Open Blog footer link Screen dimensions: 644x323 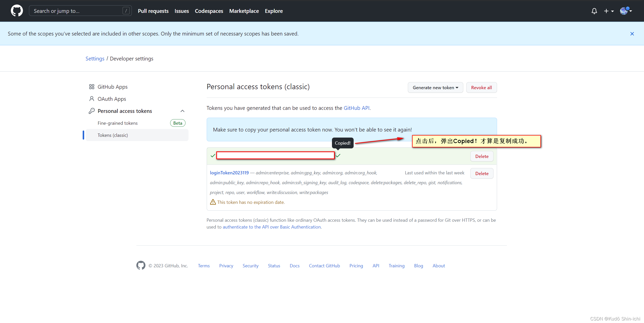click(x=418, y=266)
